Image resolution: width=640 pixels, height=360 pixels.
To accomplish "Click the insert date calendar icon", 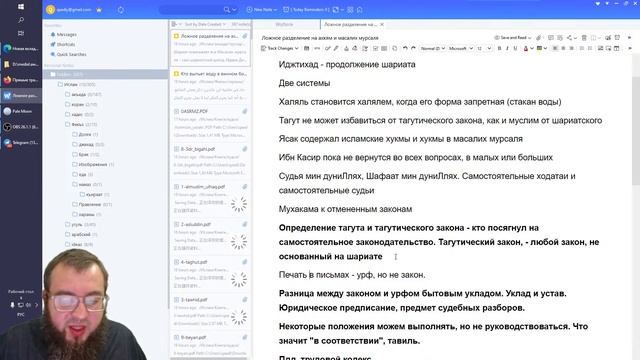I will click(x=307, y=49).
